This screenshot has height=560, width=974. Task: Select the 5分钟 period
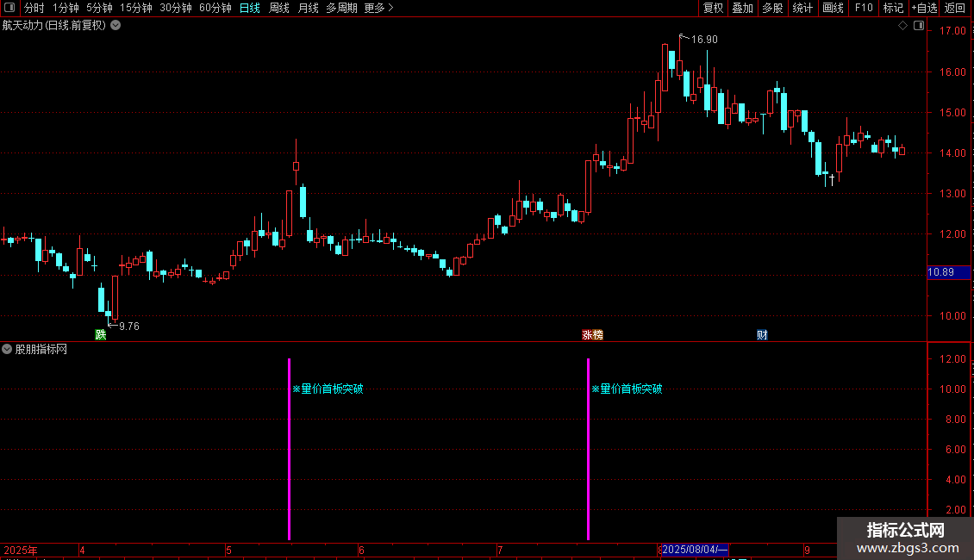(x=99, y=8)
